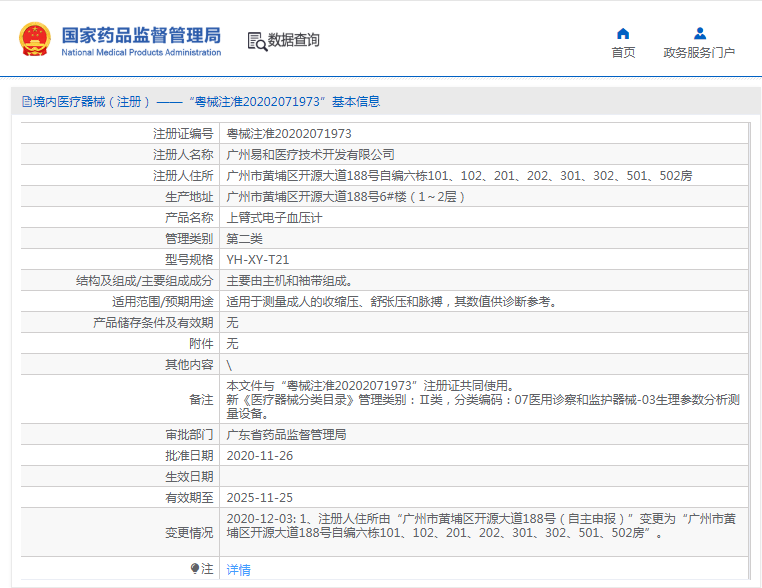Select 广东省药品监督管理局 approval department
762x588 pixels.
tap(286, 434)
